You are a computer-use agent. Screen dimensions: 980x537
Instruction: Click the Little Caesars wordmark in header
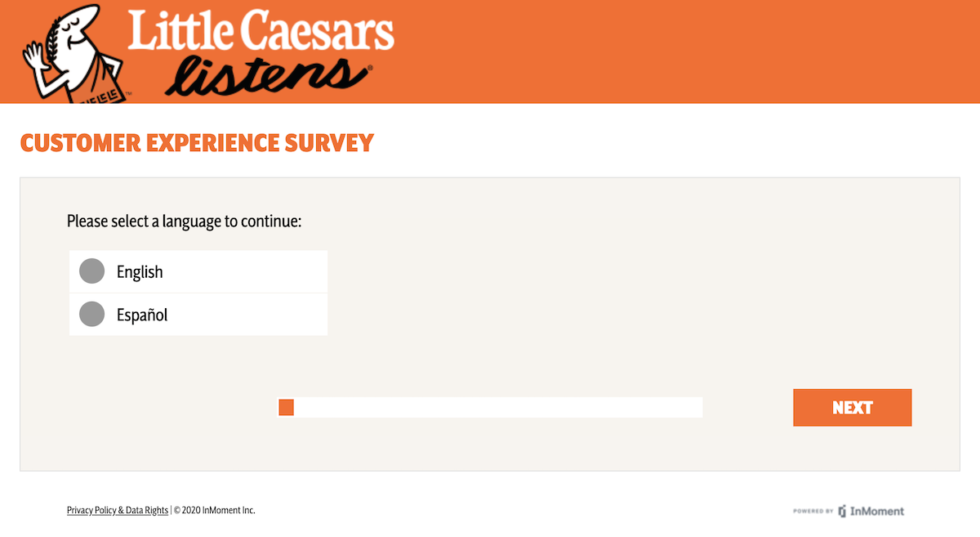coord(261,31)
